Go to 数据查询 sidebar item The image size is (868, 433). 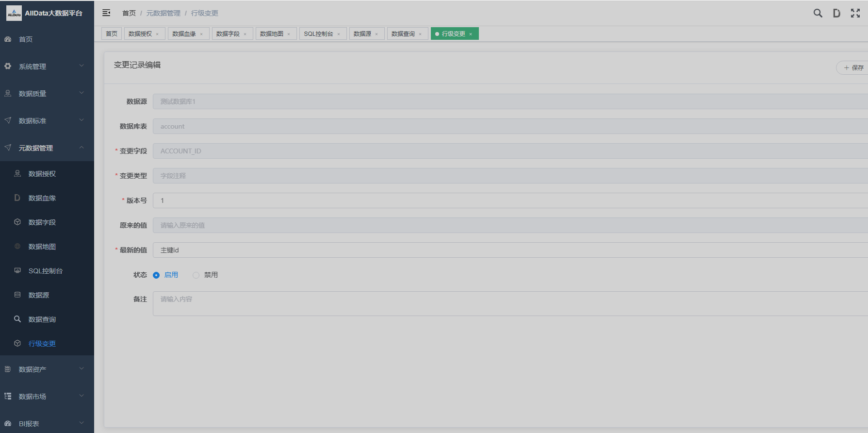42,319
